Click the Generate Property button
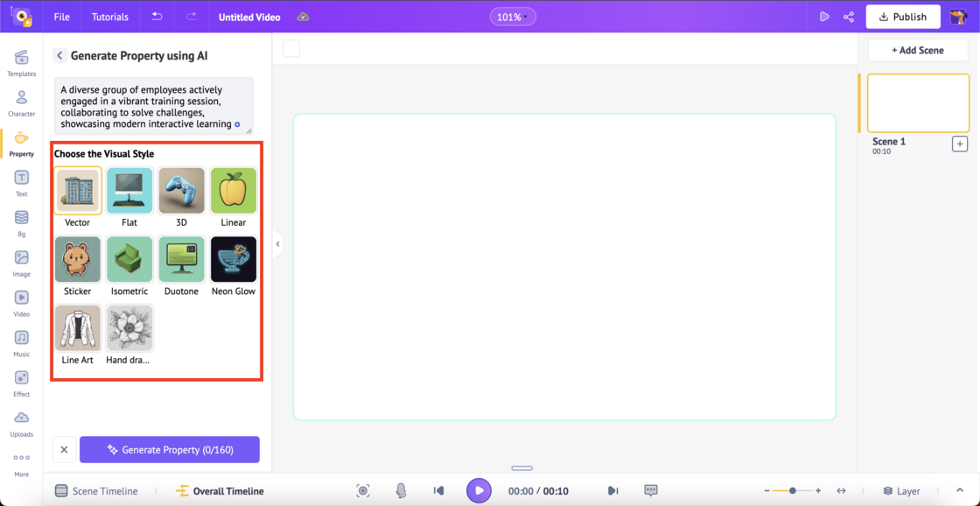Image resolution: width=980 pixels, height=506 pixels. coord(169,449)
